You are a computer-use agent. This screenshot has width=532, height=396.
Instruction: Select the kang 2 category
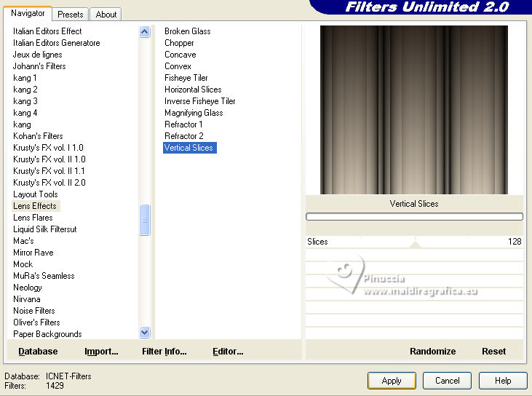pyautogui.click(x=25, y=90)
